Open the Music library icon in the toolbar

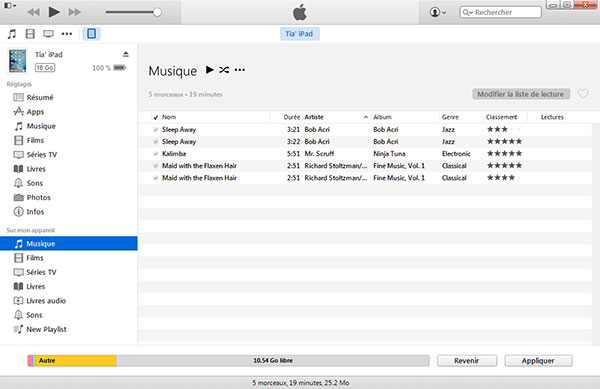12,34
